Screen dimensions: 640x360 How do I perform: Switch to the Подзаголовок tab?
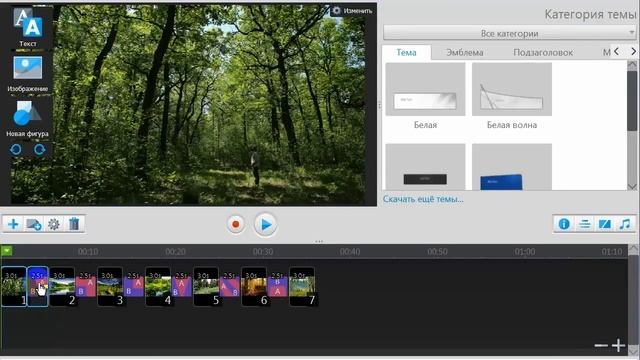[543, 52]
